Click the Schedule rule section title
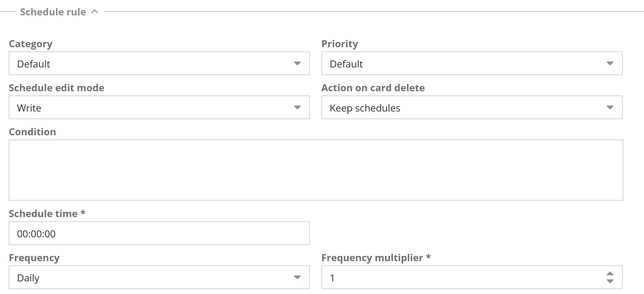This screenshot has width=644, height=294. (53, 12)
